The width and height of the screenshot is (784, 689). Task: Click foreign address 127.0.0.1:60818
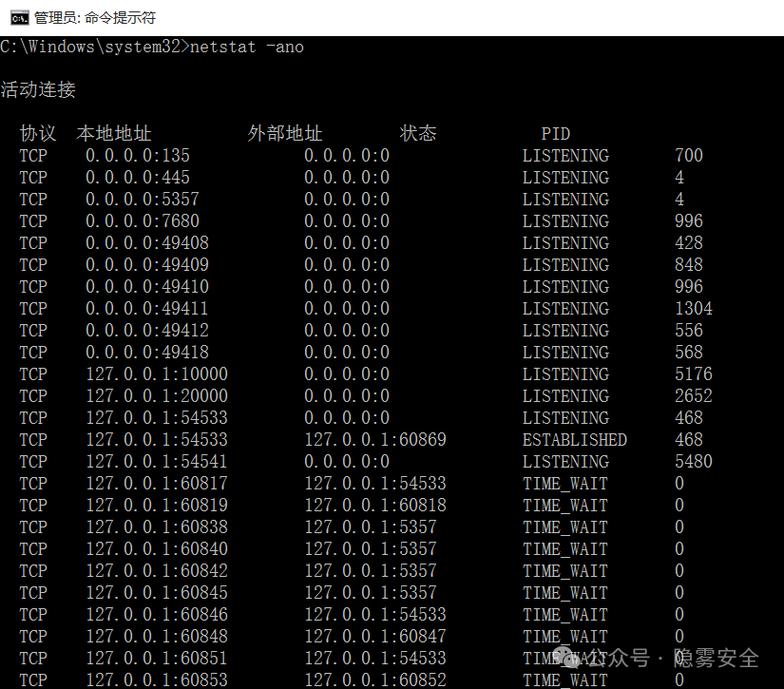tap(375, 505)
